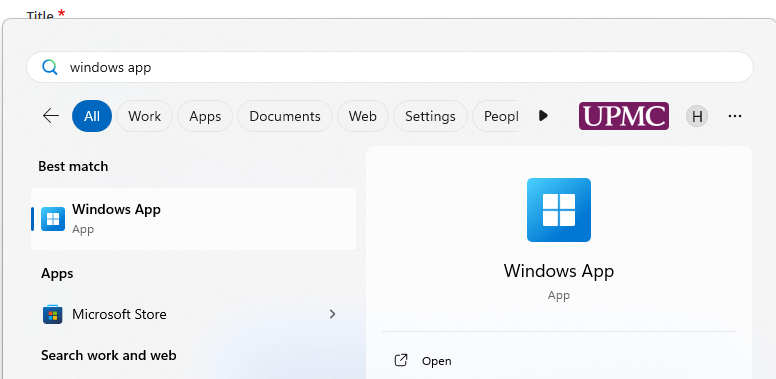
Task: Click the UPMC organization logo
Action: [624, 116]
